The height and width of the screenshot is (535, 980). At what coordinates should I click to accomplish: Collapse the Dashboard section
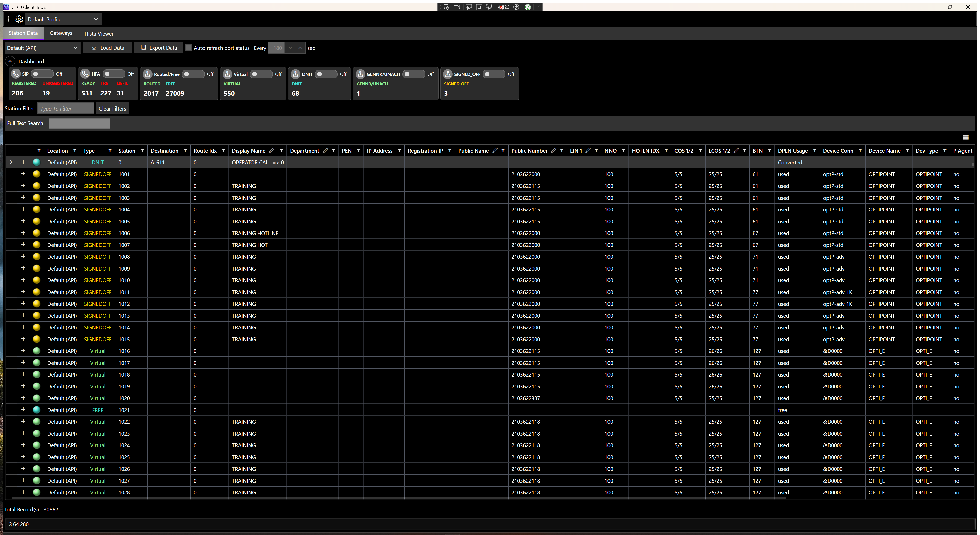tap(10, 61)
